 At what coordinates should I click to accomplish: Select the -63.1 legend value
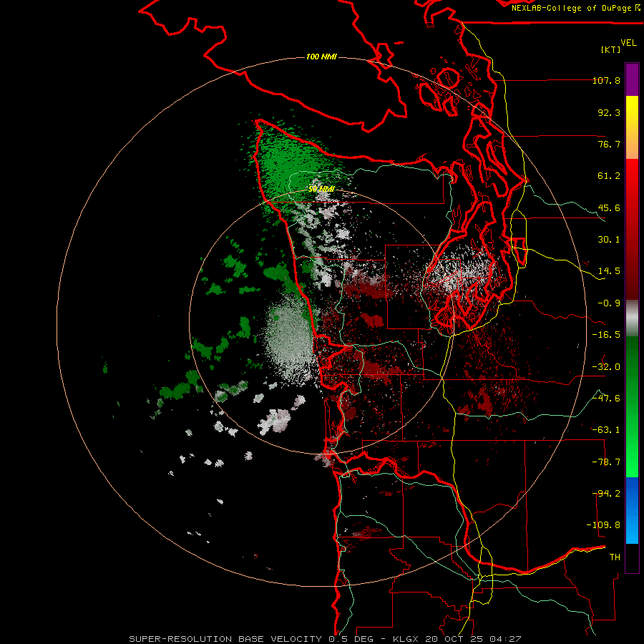pos(606,430)
